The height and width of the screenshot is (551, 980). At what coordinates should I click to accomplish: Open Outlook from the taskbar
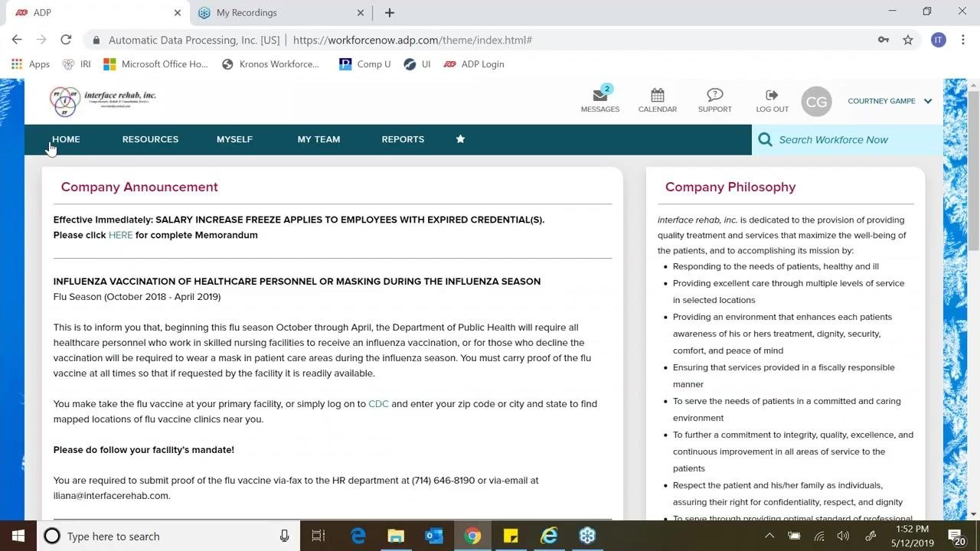pos(434,536)
